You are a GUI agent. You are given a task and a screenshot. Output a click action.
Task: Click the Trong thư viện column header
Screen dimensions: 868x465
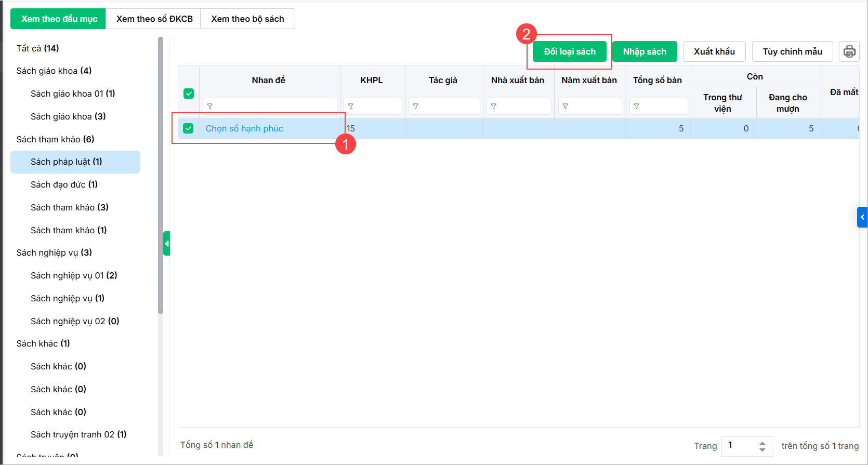click(x=722, y=103)
